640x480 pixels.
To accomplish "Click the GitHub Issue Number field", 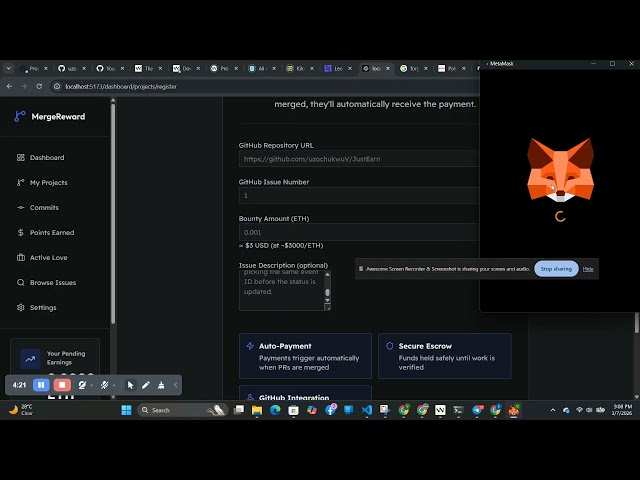I will pos(359,196).
